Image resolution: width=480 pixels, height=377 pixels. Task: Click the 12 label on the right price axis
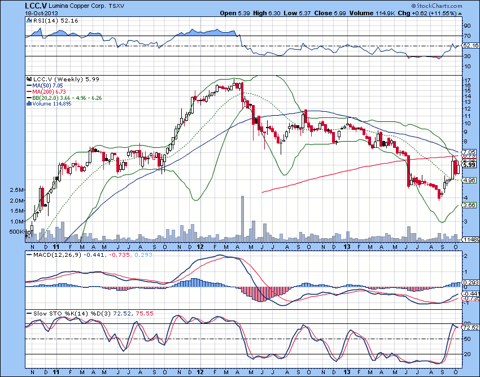click(467, 109)
